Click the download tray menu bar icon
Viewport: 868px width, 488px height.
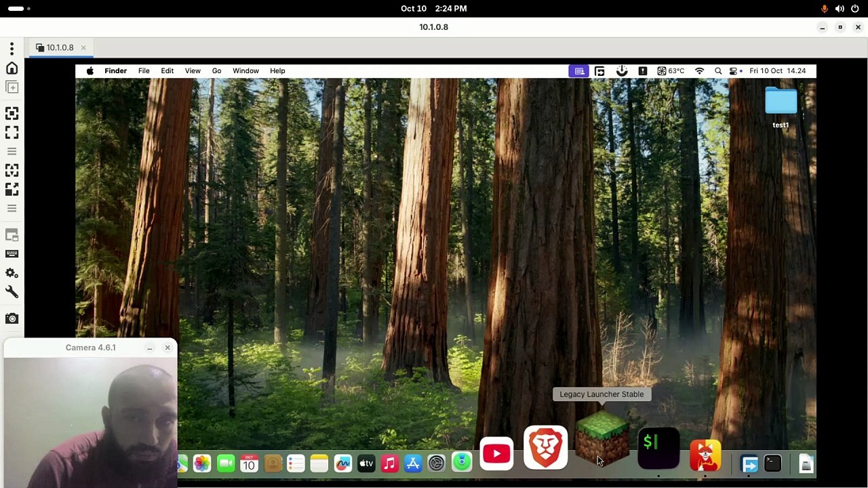coord(622,70)
